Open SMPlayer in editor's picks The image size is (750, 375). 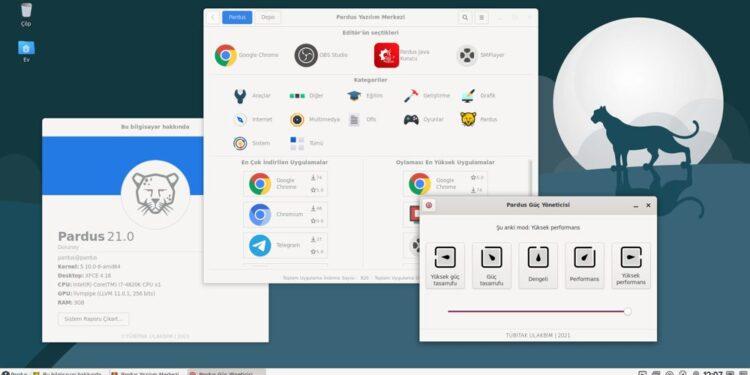click(x=481, y=55)
